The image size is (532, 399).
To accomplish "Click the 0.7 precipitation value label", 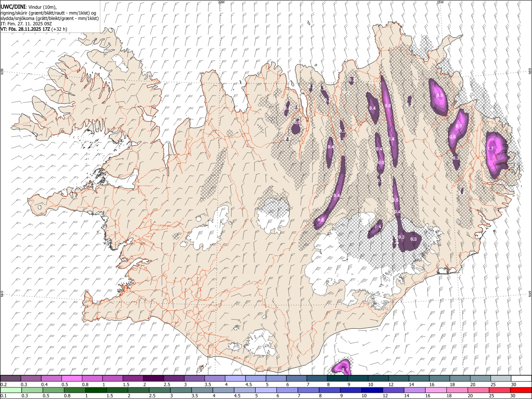I will pos(459,126).
